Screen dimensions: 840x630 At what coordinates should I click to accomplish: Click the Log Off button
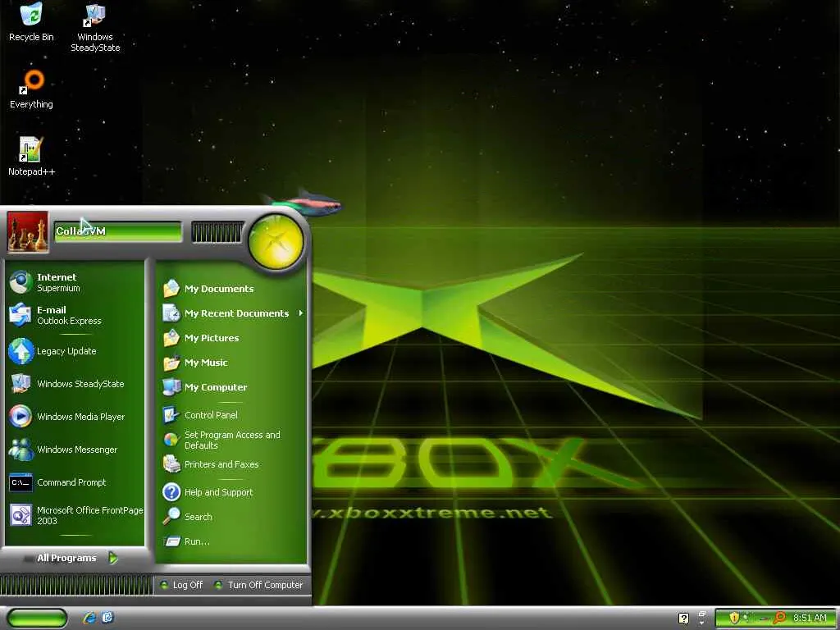point(181,585)
